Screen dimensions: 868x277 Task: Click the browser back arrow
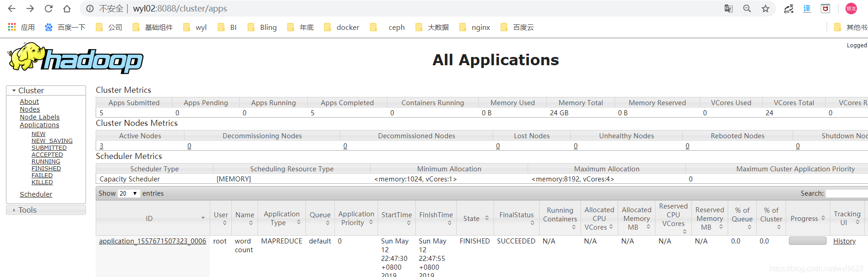tap(12, 9)
